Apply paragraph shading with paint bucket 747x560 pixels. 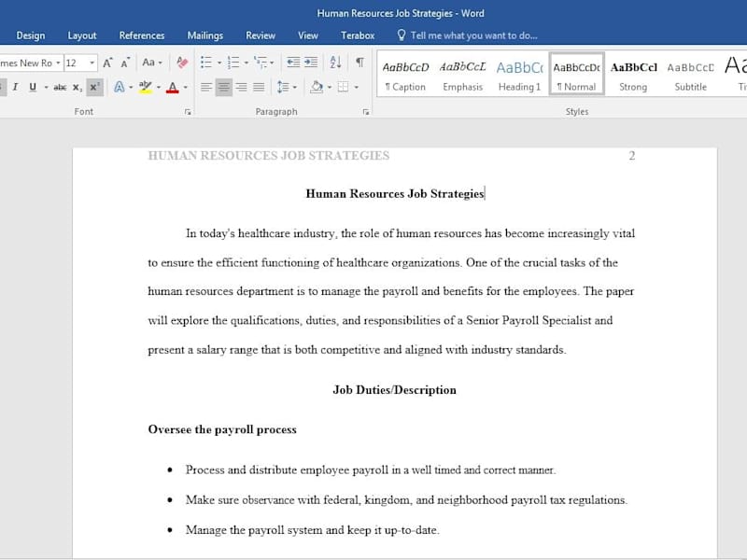[316, 87]
